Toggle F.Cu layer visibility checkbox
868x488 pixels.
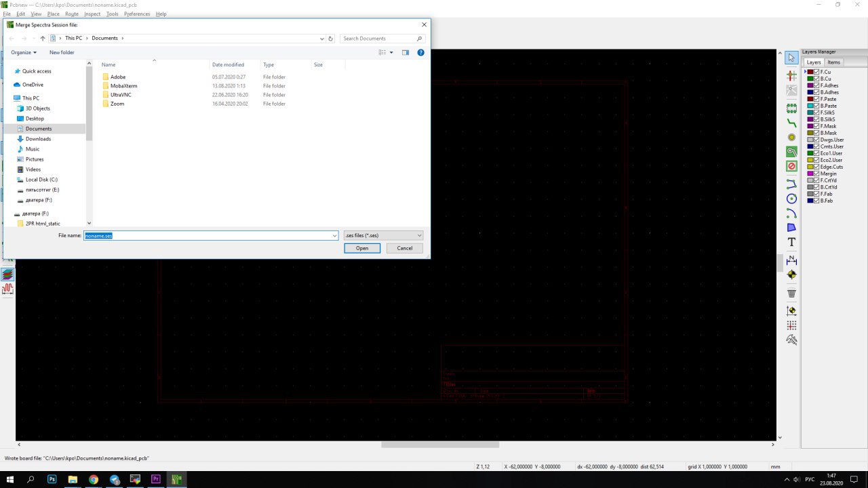tap(816, 72)
